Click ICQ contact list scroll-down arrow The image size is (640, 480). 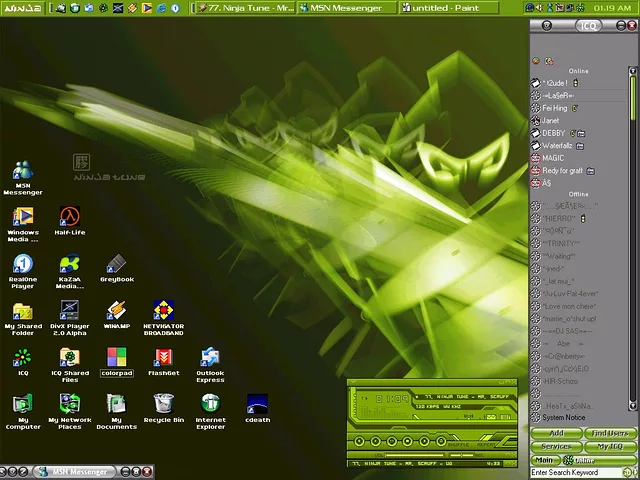click(633, 405)
